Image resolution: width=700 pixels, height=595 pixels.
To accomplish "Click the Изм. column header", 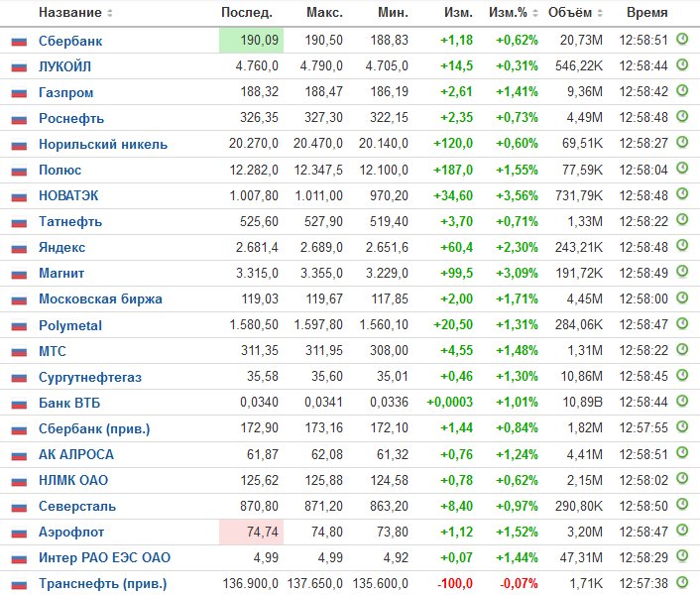I will click(x=458, y=13).
